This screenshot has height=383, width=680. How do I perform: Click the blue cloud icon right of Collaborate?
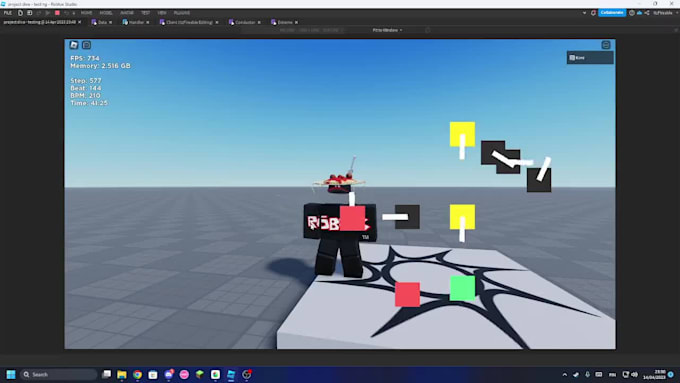pos(639,13)
